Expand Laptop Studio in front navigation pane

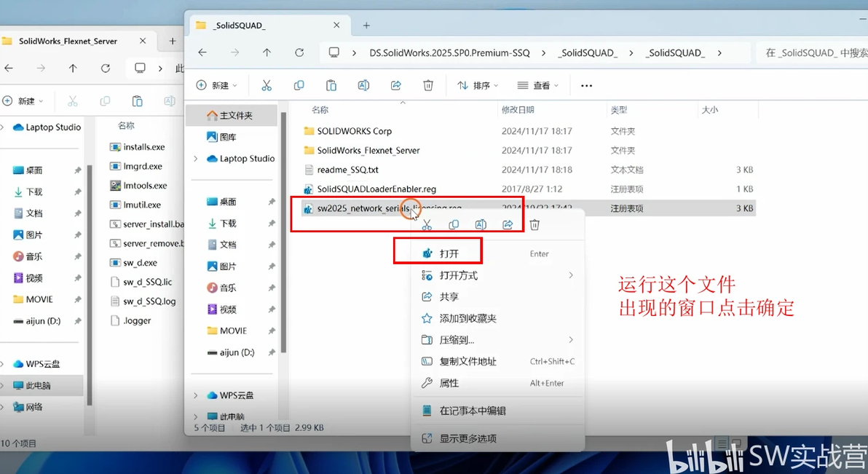195,159
